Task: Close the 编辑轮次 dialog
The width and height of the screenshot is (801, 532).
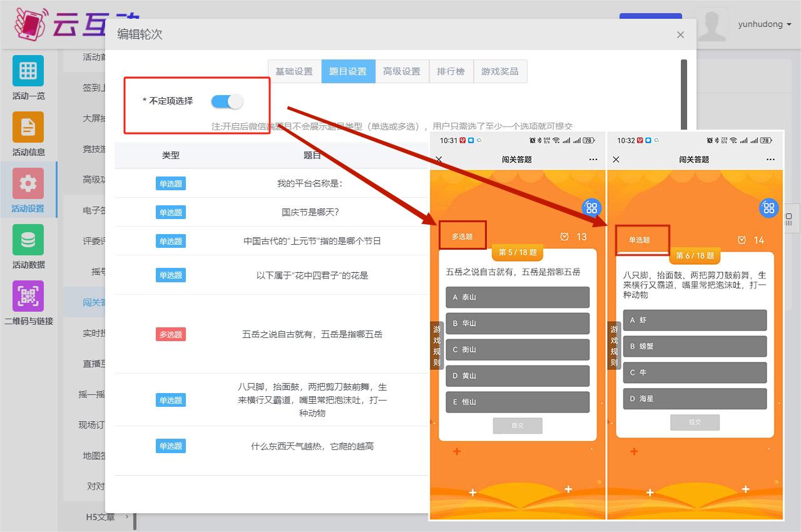Action: coord(680,35)
